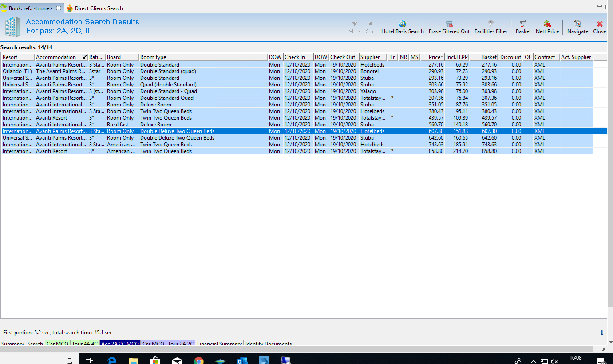Open Mail app from the taskbar
This screenshot has height=364, width=613.
[177, 360]
